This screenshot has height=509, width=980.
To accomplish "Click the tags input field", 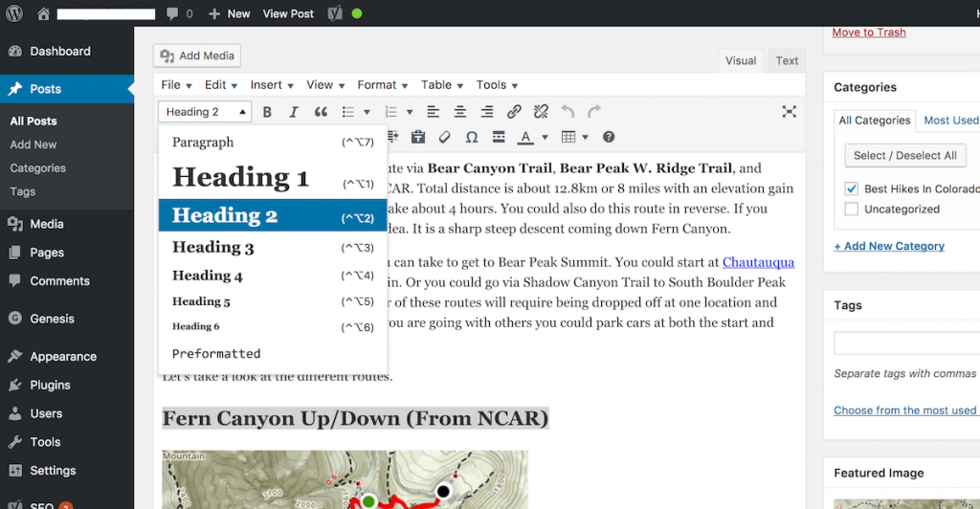I will pyautogui.click(x=906, y=343).
